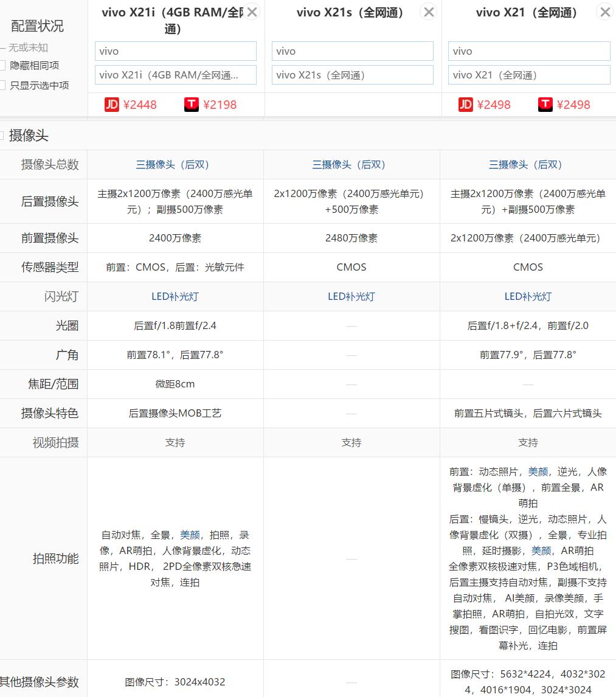Open the 三摄像头（后双）link for vivo X21

pyautogui.click(x=528, y=164)
